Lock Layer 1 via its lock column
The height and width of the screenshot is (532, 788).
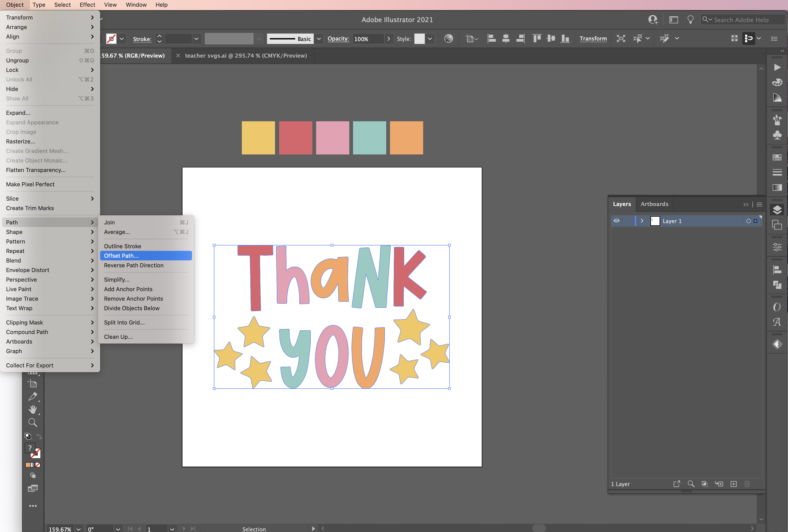(x=626, y=221)
